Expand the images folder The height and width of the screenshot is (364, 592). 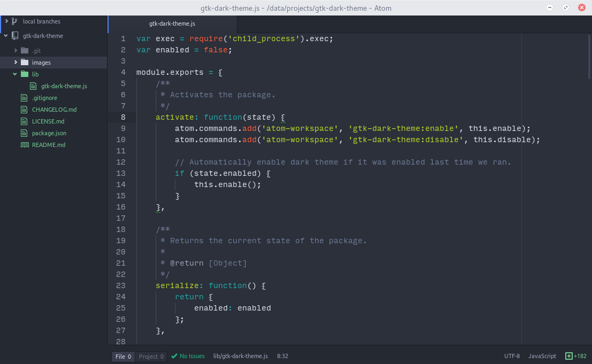[15, 62]
